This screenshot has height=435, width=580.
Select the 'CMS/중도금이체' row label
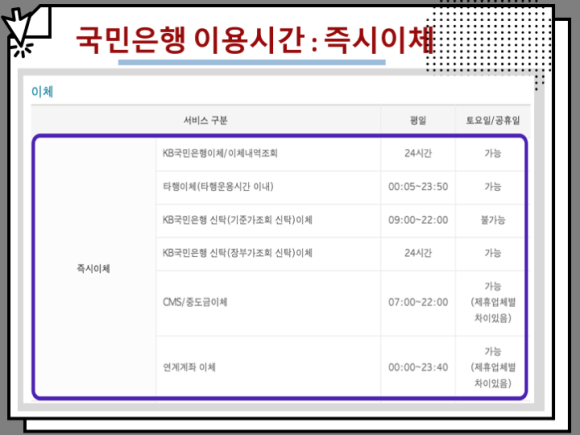coord(195,302)
